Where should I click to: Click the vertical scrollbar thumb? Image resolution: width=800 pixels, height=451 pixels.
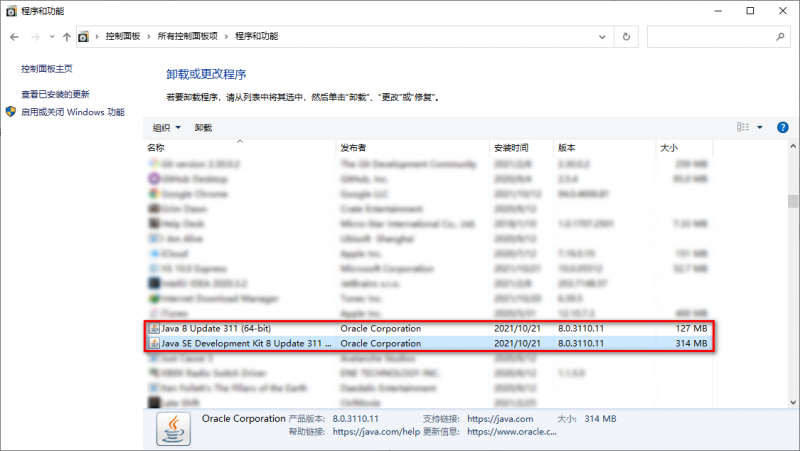coord(793,201)
